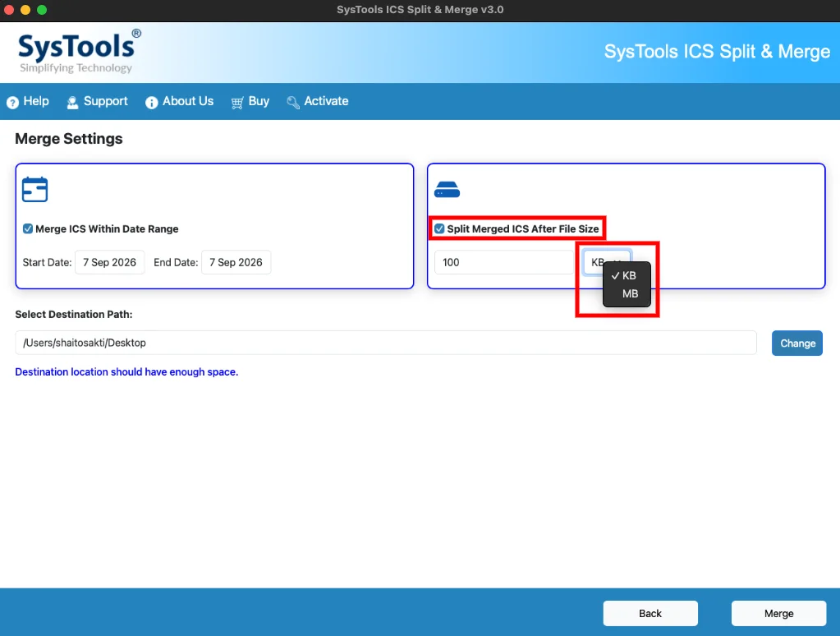
Task: Click the Back button
Action: (650, 614)
